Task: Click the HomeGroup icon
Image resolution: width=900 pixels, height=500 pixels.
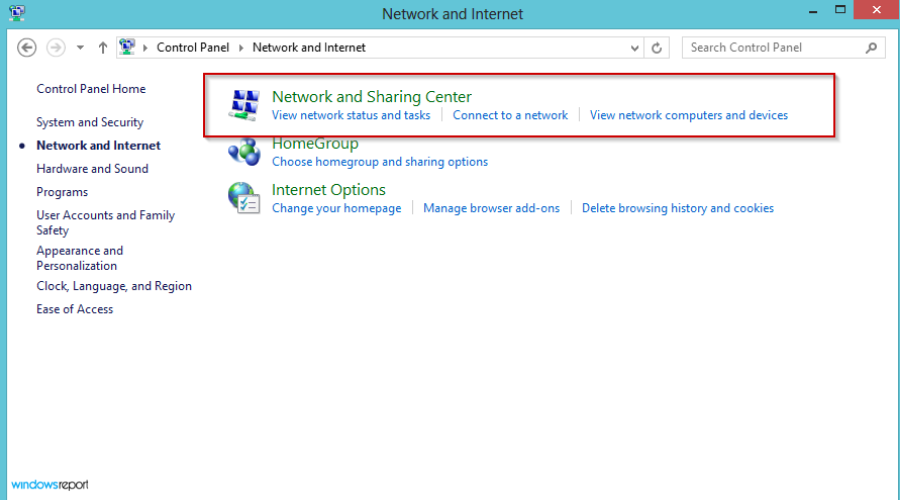Action: coord(244,152)
